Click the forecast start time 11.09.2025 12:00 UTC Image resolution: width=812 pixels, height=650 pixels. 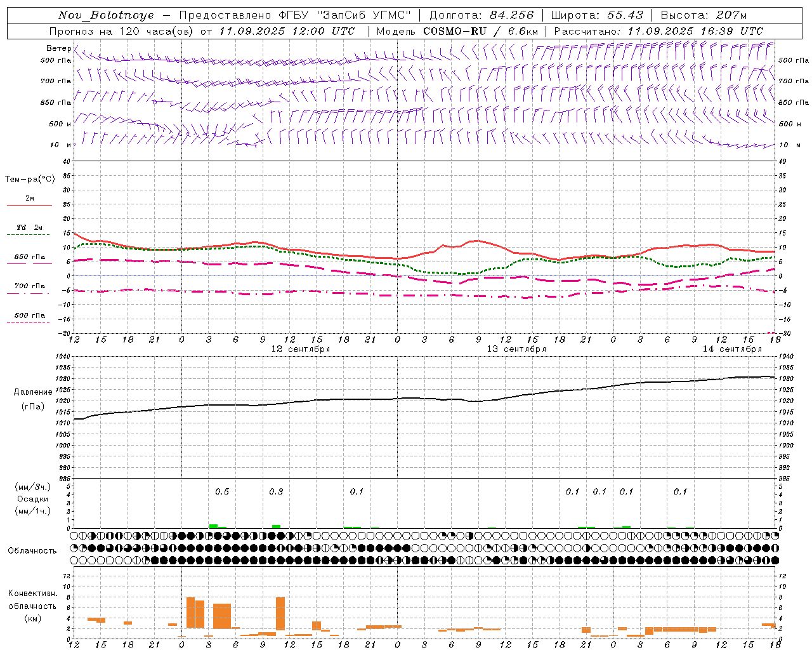[287, 31]
